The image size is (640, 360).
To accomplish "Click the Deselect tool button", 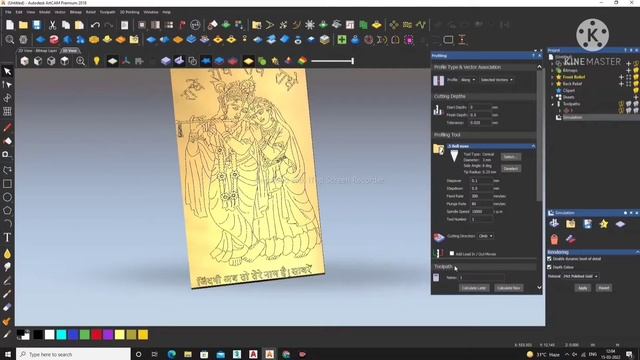I will 511,169.
